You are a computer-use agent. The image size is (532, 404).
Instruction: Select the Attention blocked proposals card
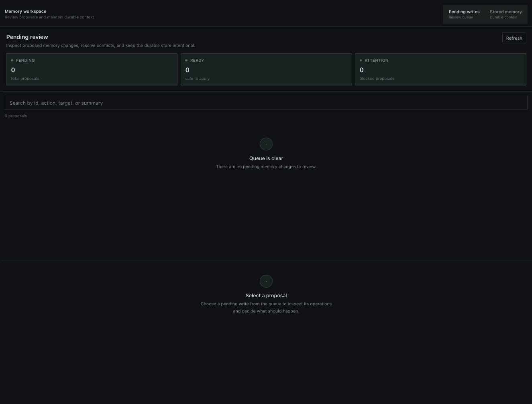440,69
